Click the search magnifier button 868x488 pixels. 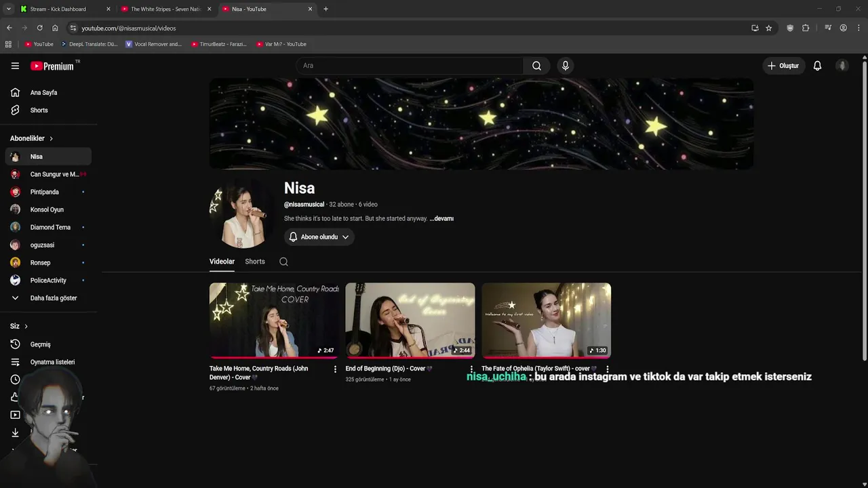click(x=536, y=66)
